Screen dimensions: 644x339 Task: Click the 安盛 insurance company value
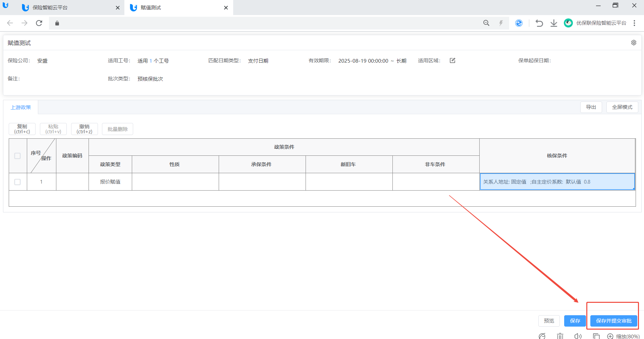click(x=42, y=61)
